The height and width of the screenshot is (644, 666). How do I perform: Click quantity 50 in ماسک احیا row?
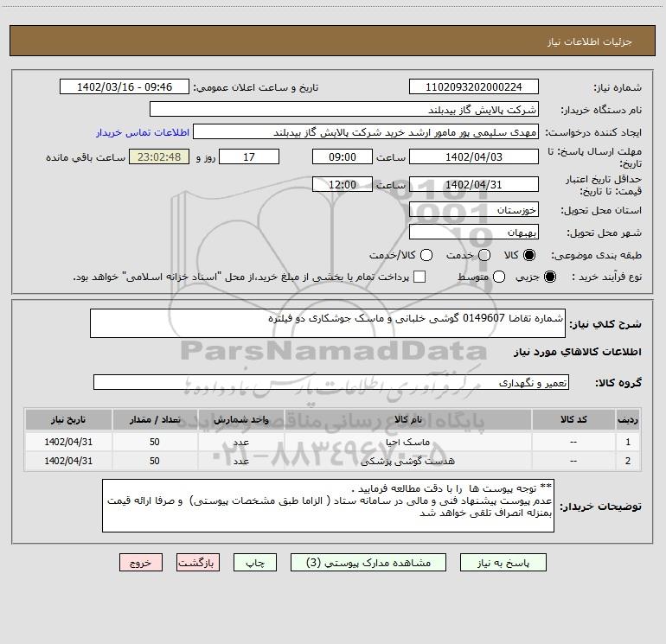click(155, 442)
